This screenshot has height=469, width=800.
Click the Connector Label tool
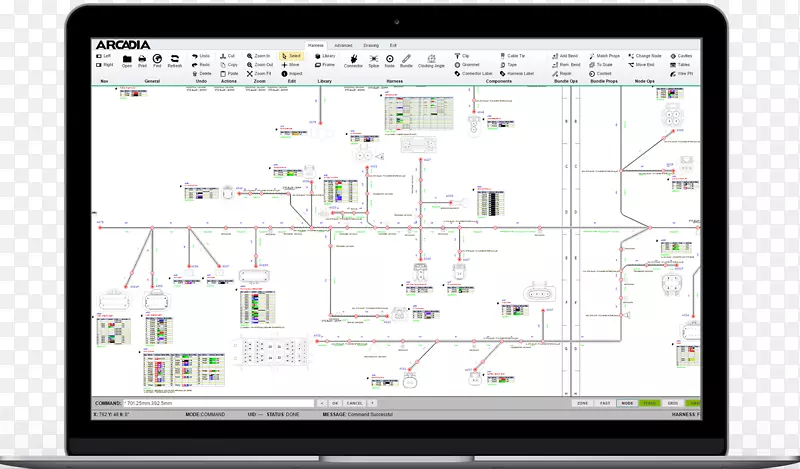point(473,73)
